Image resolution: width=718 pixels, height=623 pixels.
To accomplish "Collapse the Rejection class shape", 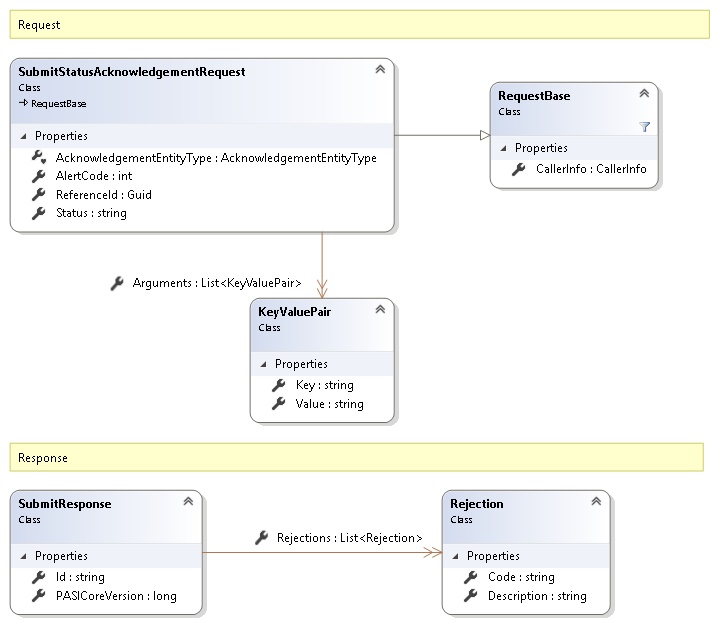I will tap(596, 502).
